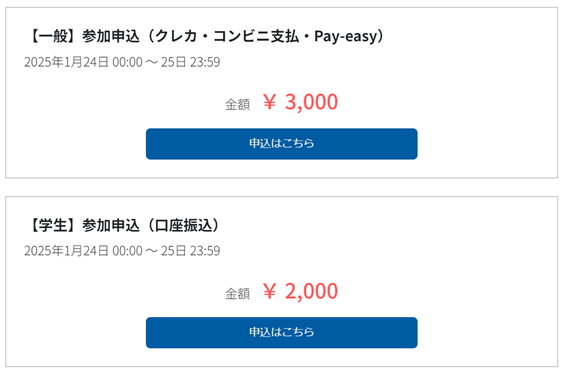The height and width of the screenshot is (374, 567).
Task: Click 金額 label beside ¥3,000
Action: 238,105
